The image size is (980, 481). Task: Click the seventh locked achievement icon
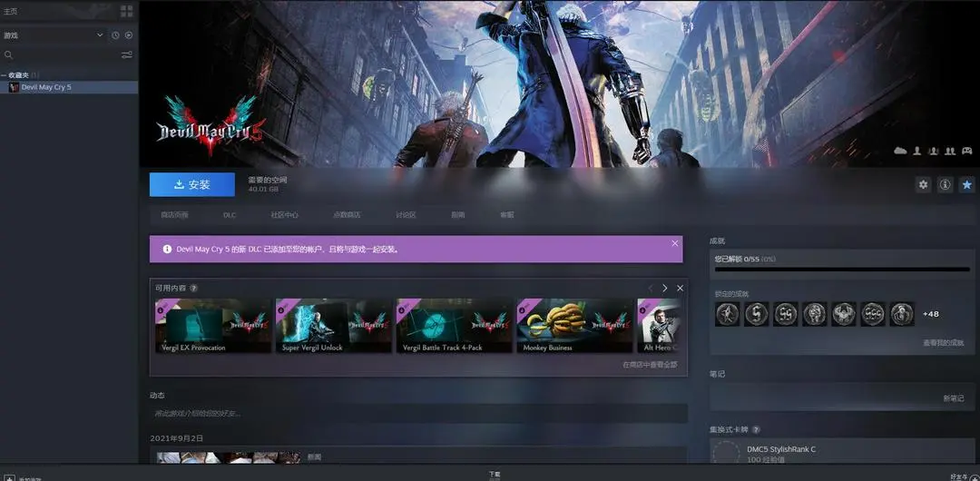[902, 314]
